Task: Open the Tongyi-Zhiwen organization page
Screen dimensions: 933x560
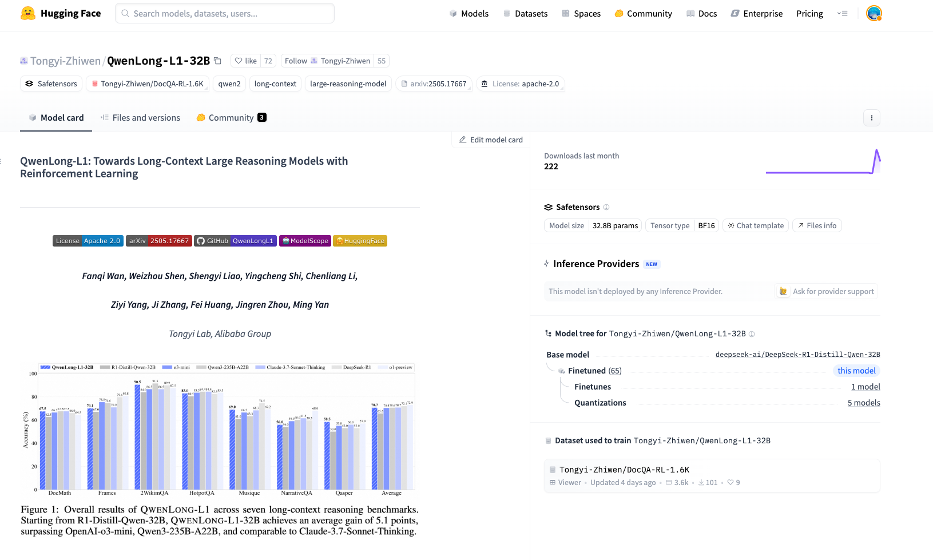Action: click(x=65, y=61)
